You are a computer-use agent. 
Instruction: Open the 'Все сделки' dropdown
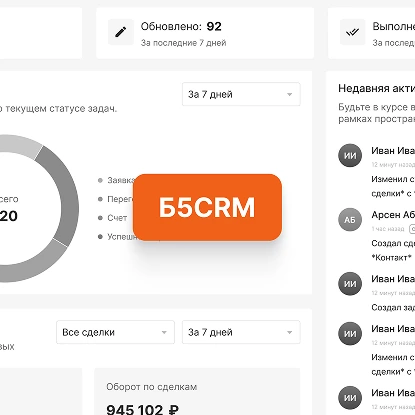115,332
